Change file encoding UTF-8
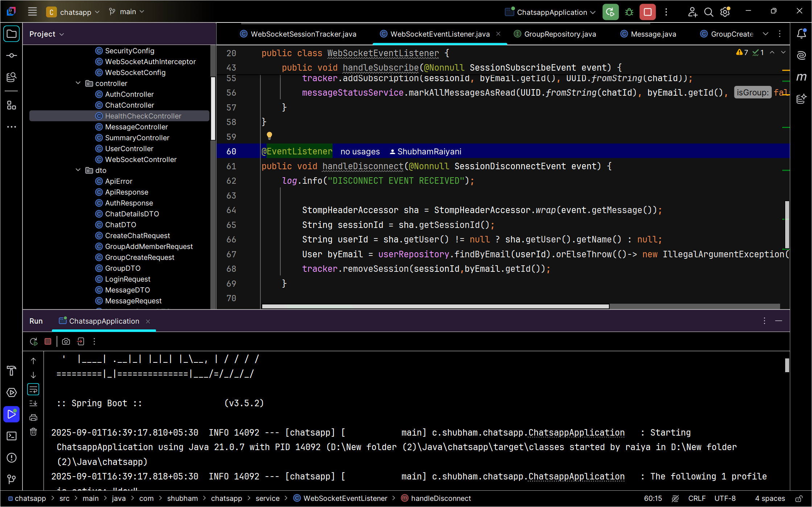The width and height of the screenshot is (812, 507). coord(725,499)
